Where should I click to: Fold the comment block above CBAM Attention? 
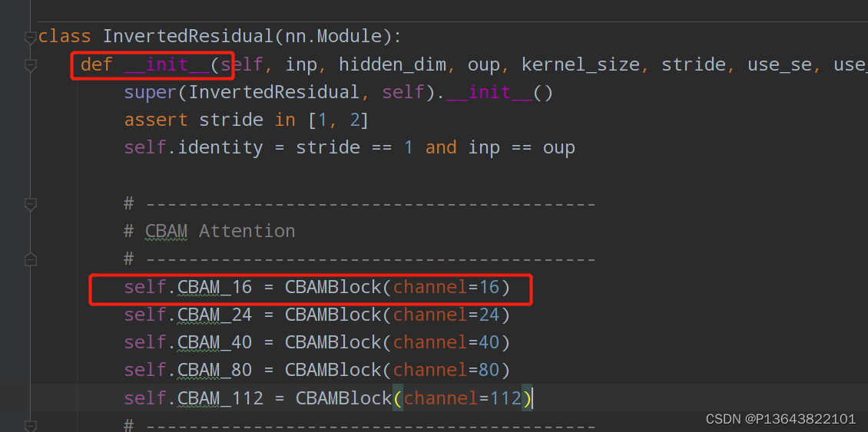pos(31,204)
